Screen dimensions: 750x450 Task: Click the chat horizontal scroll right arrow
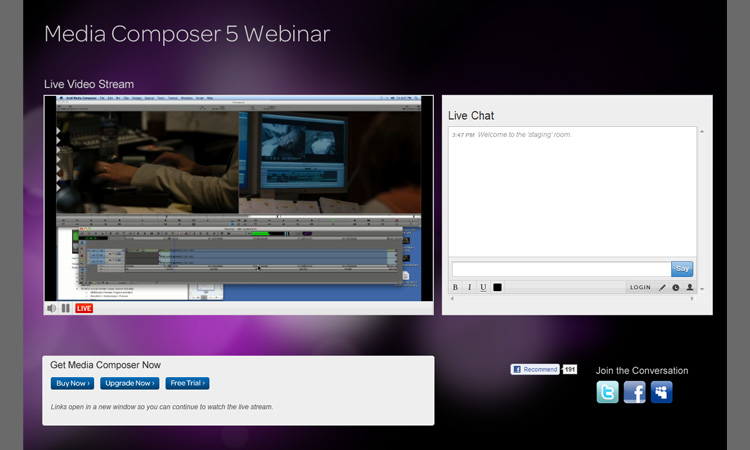point(692,298)
